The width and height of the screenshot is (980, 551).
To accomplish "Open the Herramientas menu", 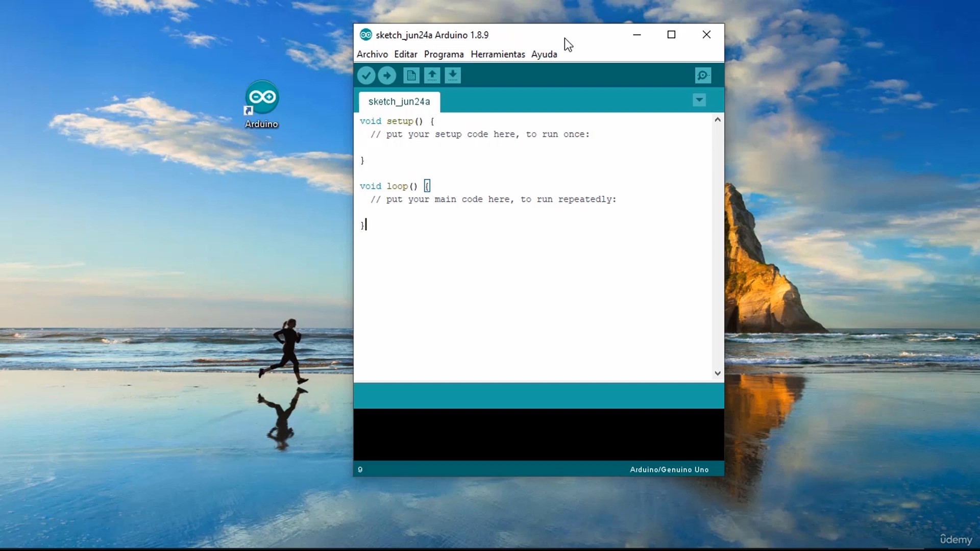I will (498, 54).
